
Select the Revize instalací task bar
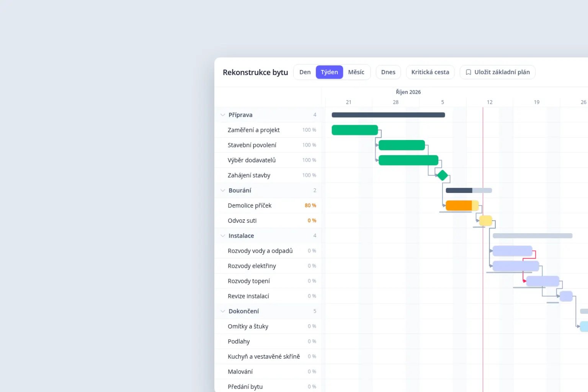tap(566, 296)
